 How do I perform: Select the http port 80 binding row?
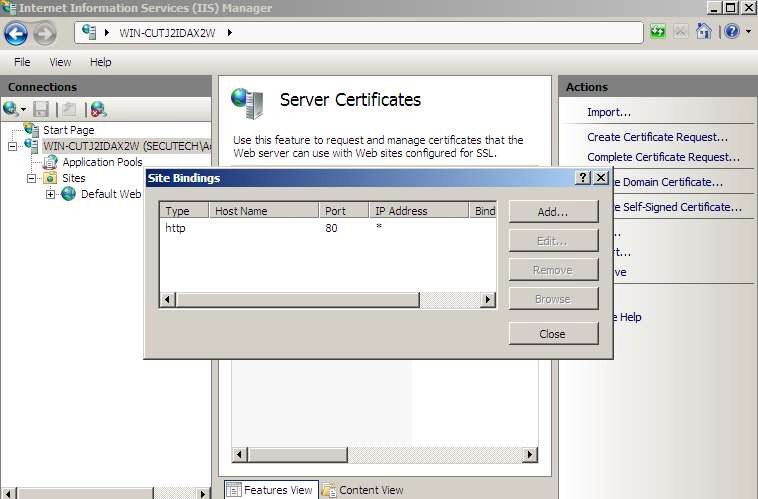pyautogui.click(x=328, y=228)
